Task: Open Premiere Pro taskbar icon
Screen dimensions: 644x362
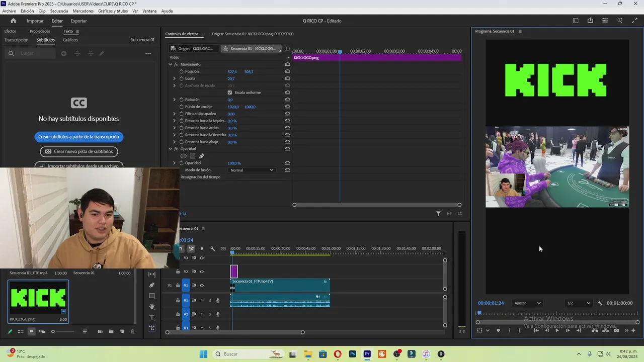Action: click(367, 354)
